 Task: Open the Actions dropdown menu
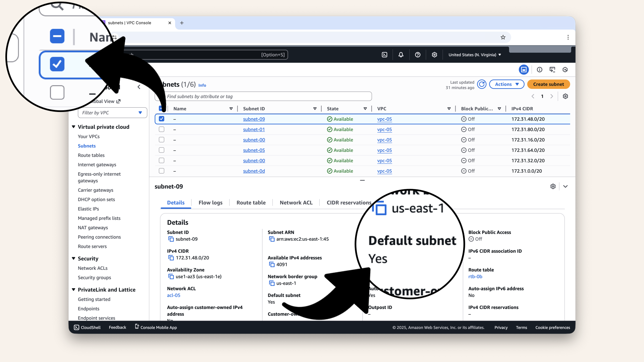click(x=506, y=84)
